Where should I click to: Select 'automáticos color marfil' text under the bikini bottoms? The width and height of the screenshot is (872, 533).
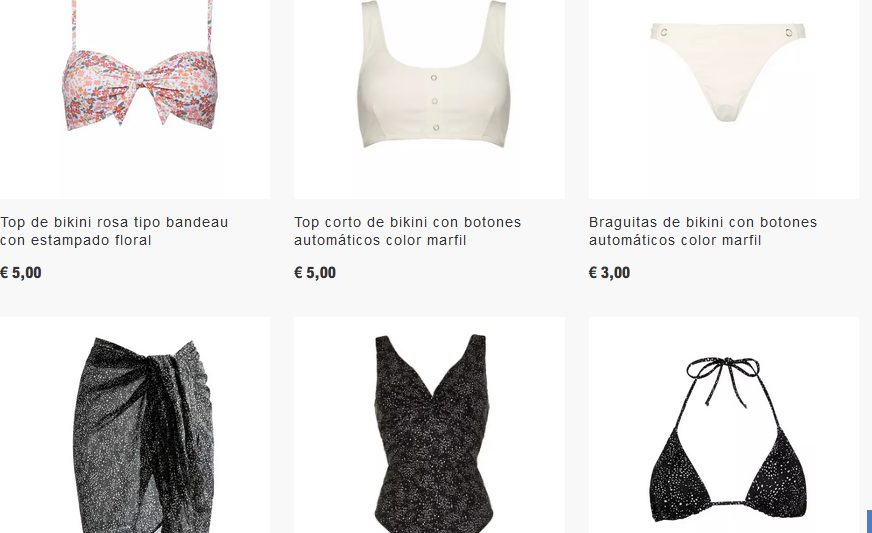pos(675,240)
